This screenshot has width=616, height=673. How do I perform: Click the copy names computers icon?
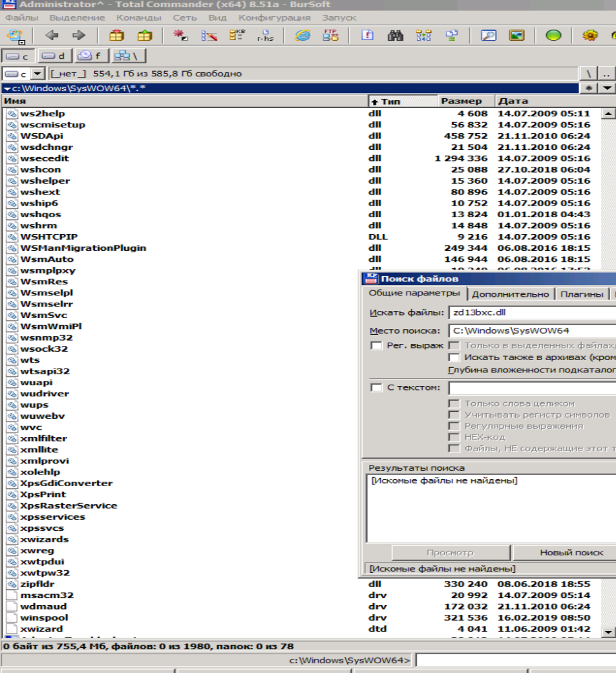coord(452,35)
